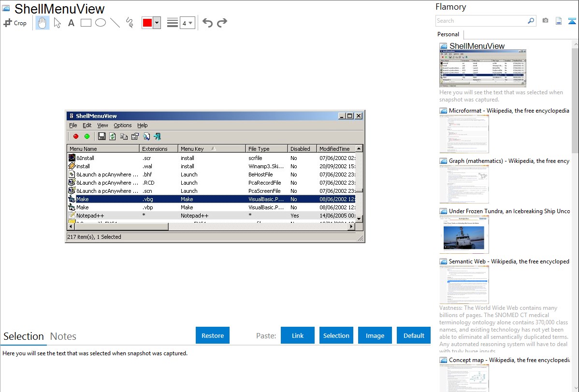579x392 pixels.
Task: Click the red color swatch
Action: [x=147, y=23]
